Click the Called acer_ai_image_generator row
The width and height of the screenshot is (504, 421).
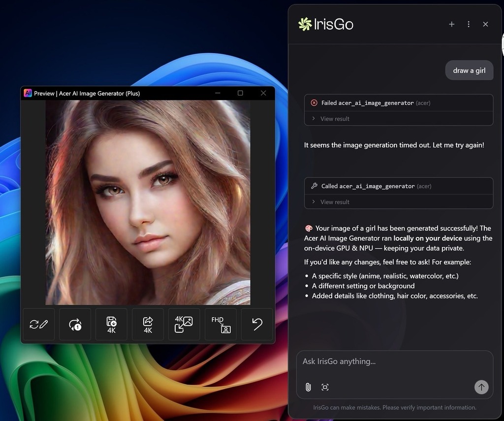(399, 186)
